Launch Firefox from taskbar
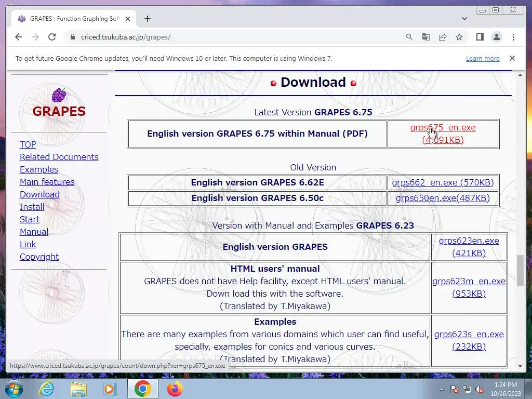 click(175, 389)
